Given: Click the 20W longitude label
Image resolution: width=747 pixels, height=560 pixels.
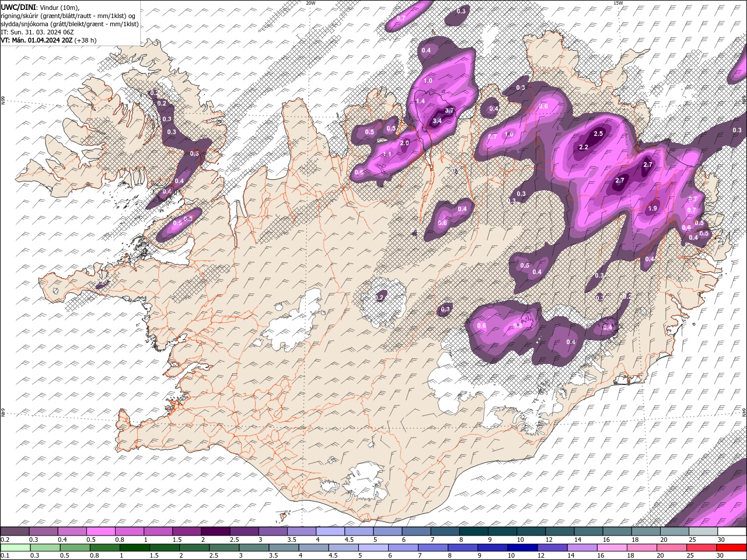Looking at the screenshot, I should 310,3.
